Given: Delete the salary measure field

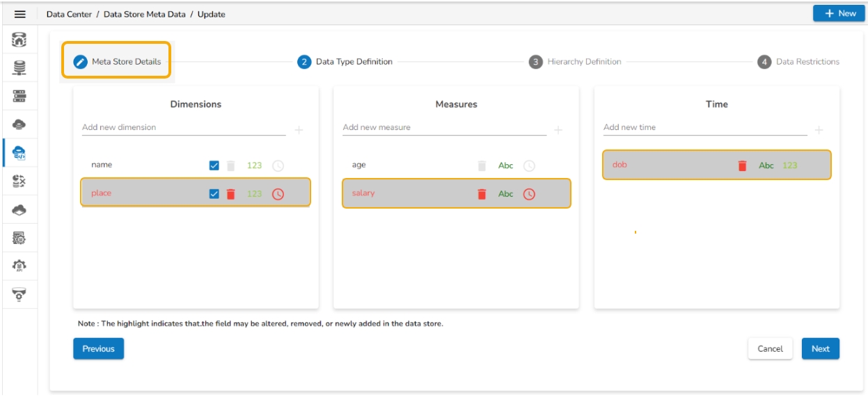Looking at the screenshot, I should click(x=482, y=194).
